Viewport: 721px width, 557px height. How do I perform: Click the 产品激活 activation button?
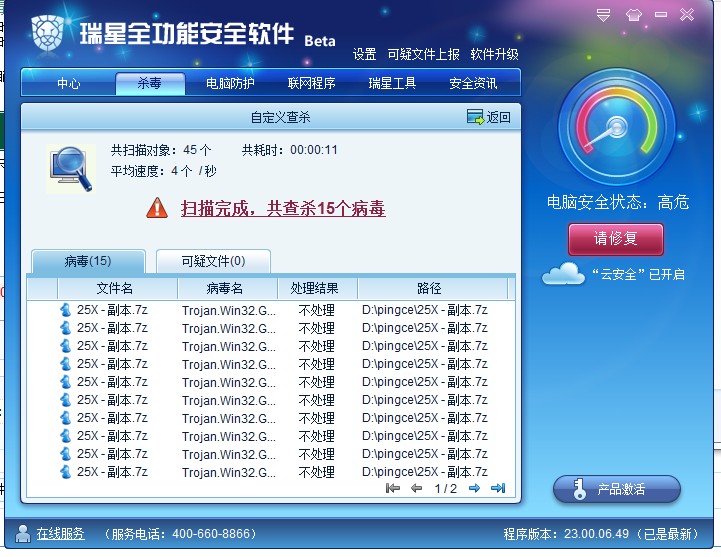coord(617,489)
